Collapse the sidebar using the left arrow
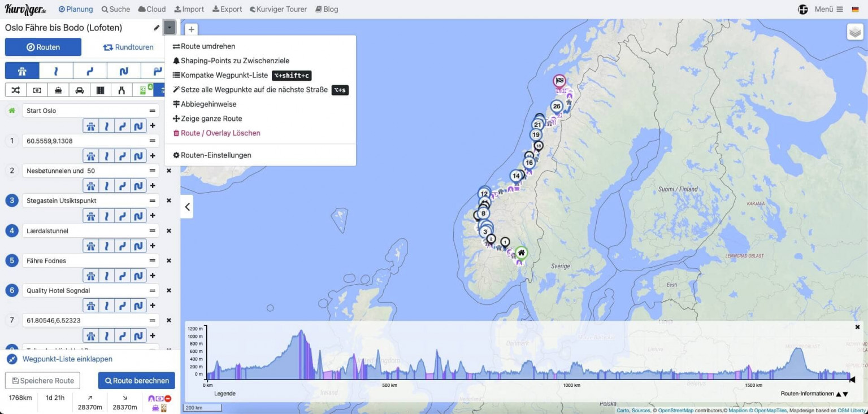 [x=188, y=207]
